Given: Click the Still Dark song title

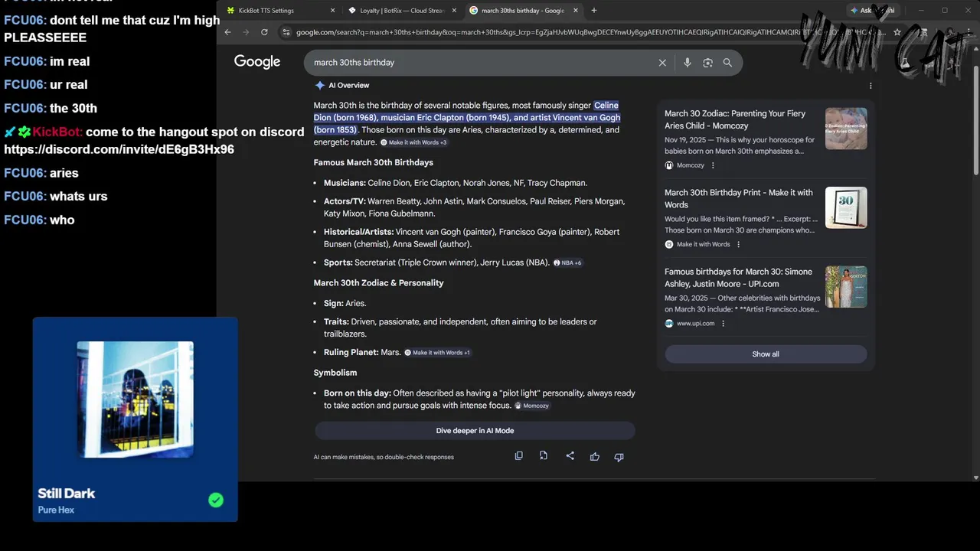Looking at the screenshot, I should click(67, 494).
